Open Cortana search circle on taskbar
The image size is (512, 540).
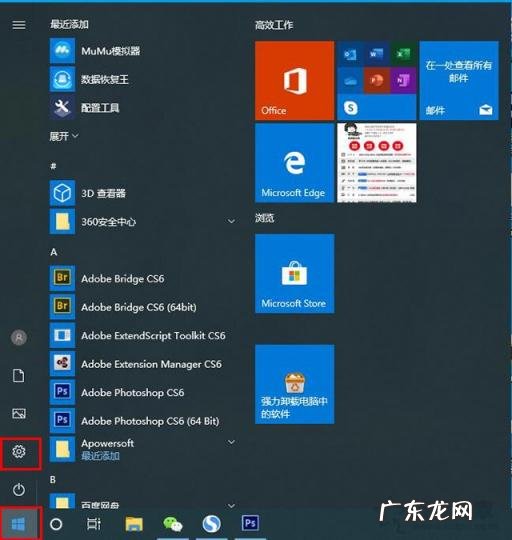click(x=56, y=524)
